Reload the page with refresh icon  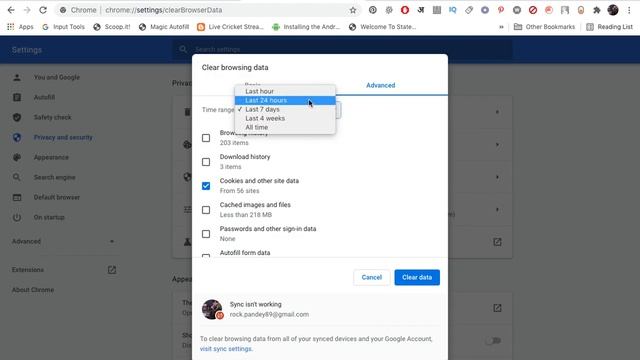click(43, 10)
